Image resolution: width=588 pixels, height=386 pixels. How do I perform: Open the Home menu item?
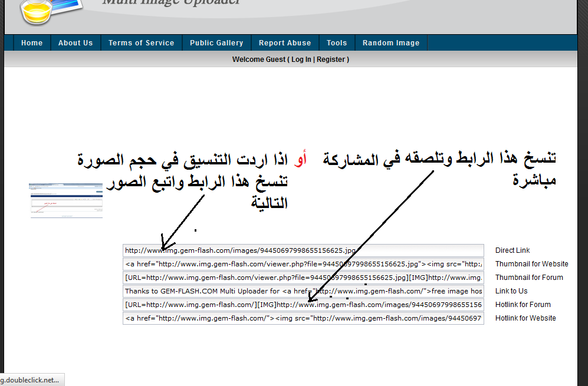pos(32,42)
